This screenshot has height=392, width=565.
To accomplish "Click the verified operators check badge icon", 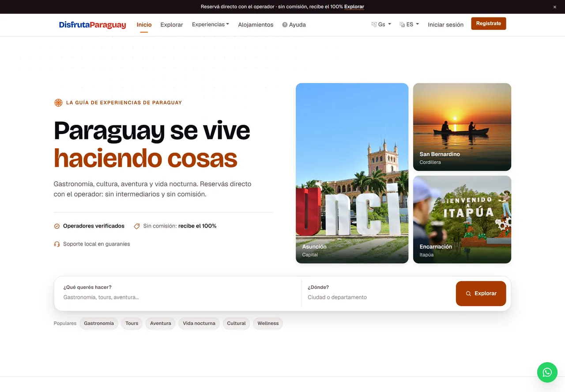I will click(57, 226).
